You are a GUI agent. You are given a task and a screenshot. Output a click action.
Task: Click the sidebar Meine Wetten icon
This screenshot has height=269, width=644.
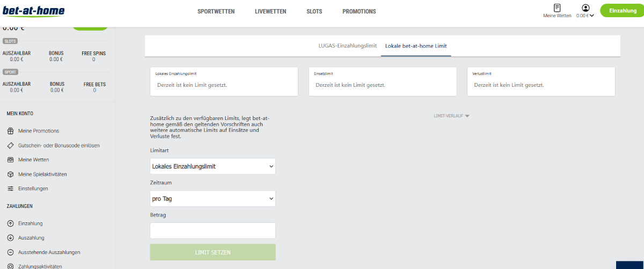click(10, 160)
